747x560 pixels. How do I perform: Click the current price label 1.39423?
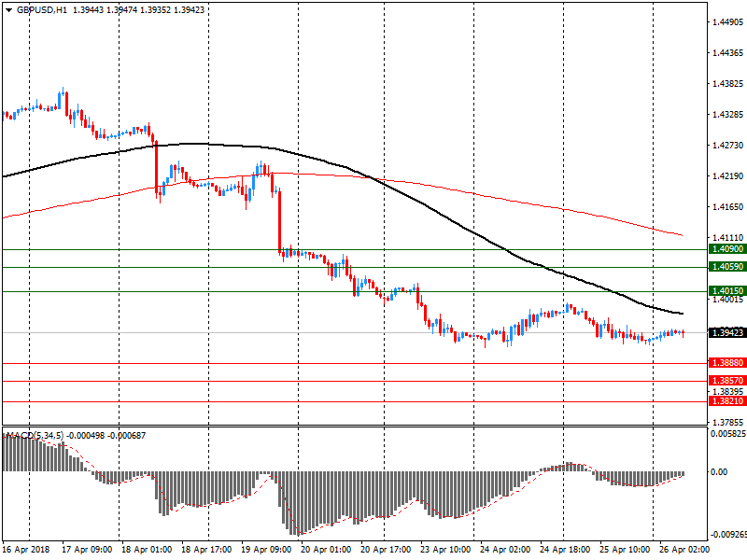(727, 332)
